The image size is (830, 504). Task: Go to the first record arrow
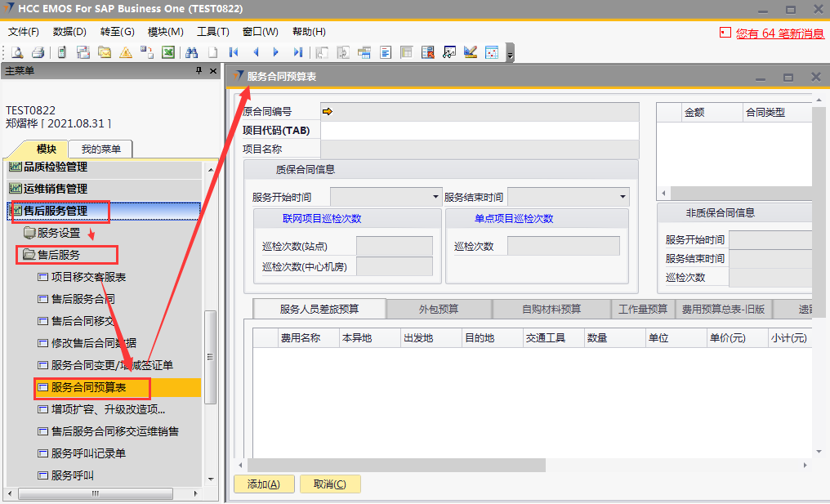[x=234, y=52]
